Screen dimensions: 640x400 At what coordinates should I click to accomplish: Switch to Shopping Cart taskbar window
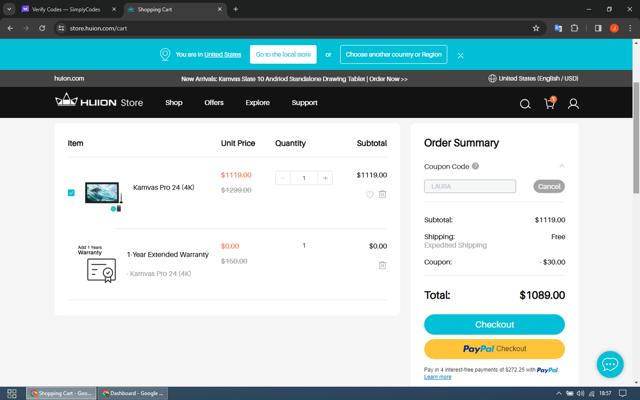[x=61, y=393]
